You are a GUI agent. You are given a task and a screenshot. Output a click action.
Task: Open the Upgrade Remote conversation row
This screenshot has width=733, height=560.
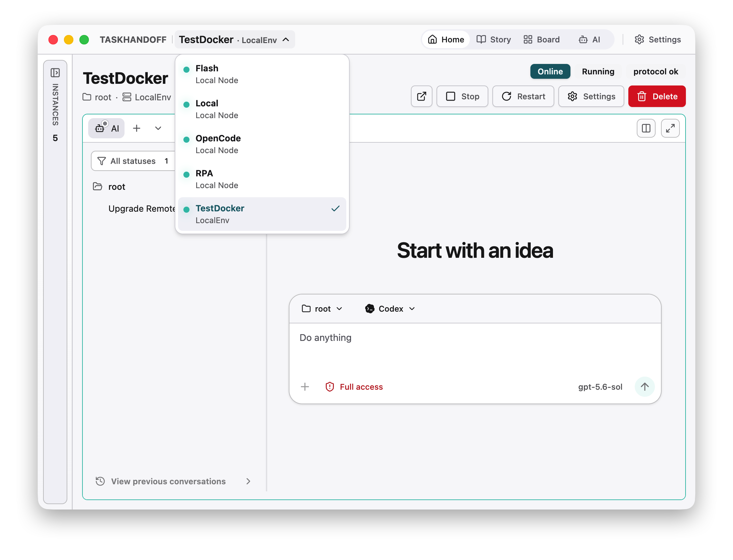142,209
